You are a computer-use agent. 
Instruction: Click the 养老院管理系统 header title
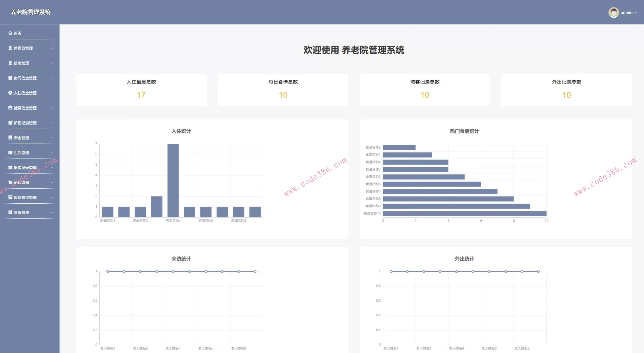[31, 12]
